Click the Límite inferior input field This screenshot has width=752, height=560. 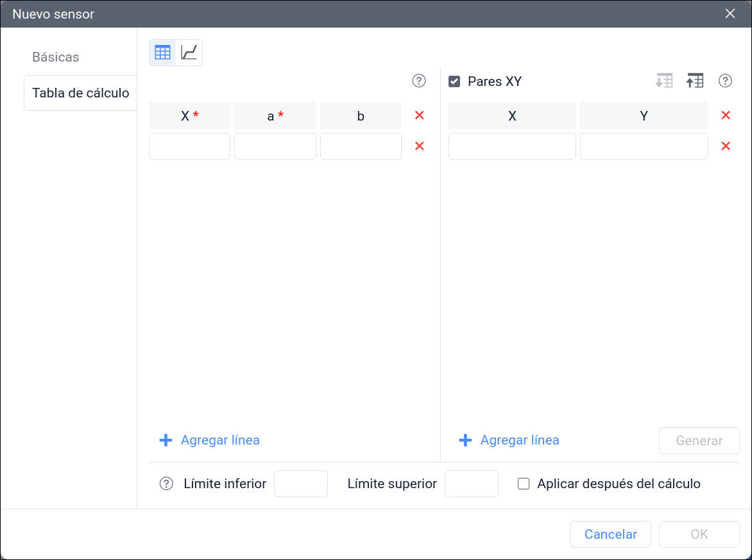pos(301,484)
